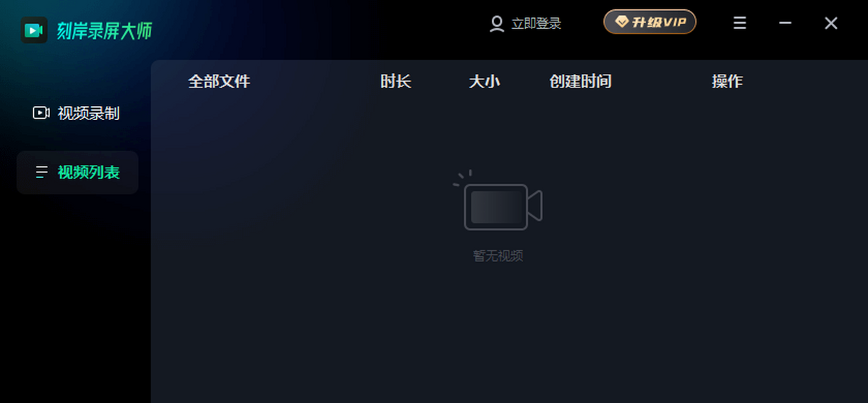Viewport: 868px width, 403px height.
Task: Click the 刻岸录屏大师 app logo icon
Action: pyautogui.click(x=34, y=30)
